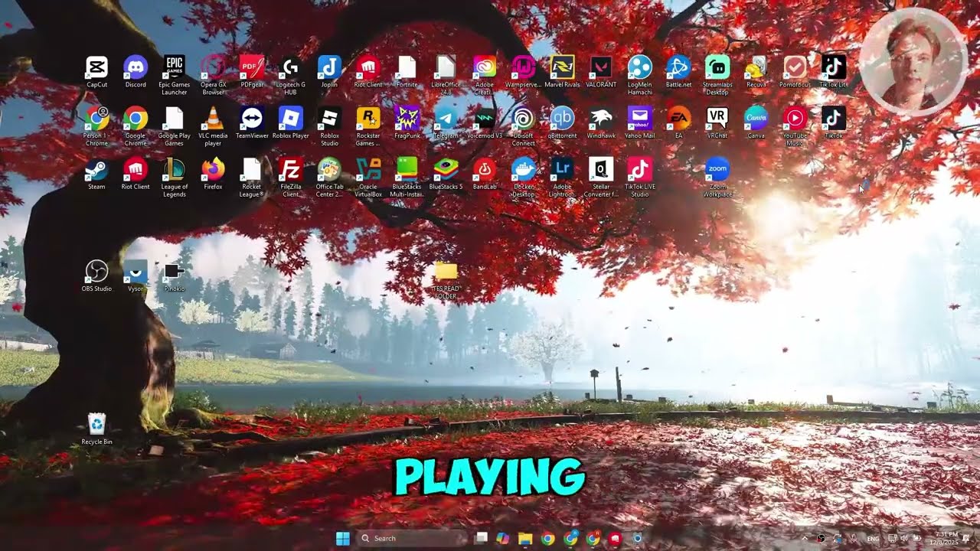
Task: Select the Oracle VirtualBox shortcut
Action: [x=368, y=169]
